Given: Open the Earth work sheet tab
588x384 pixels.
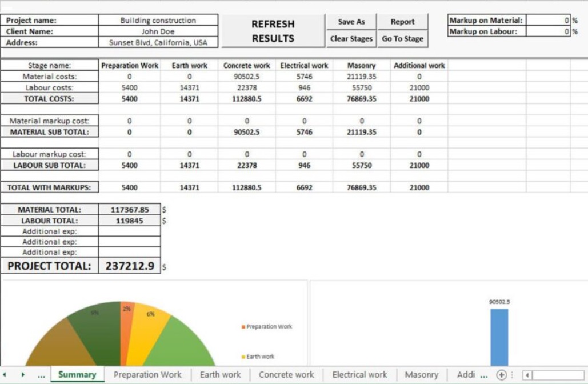Looking at the screenshot, I should point(221,375).
